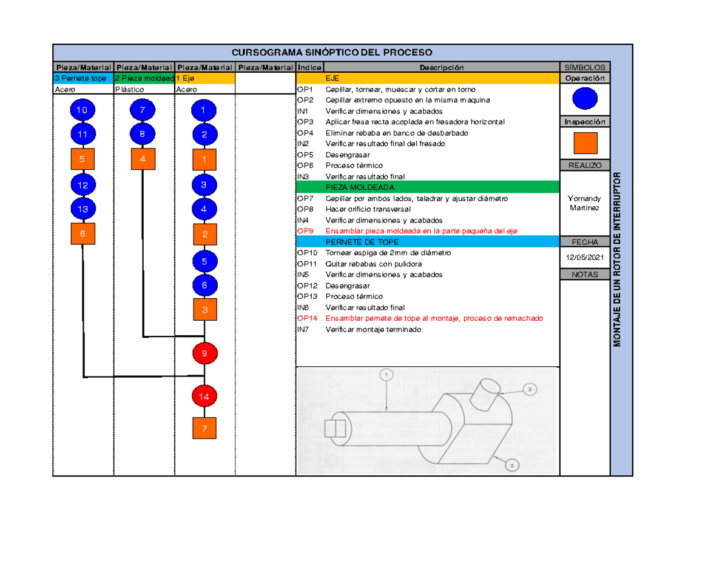Select blue operation circle number 7
The height and width of the screenshot is (562, 728).
click(143, 110)
